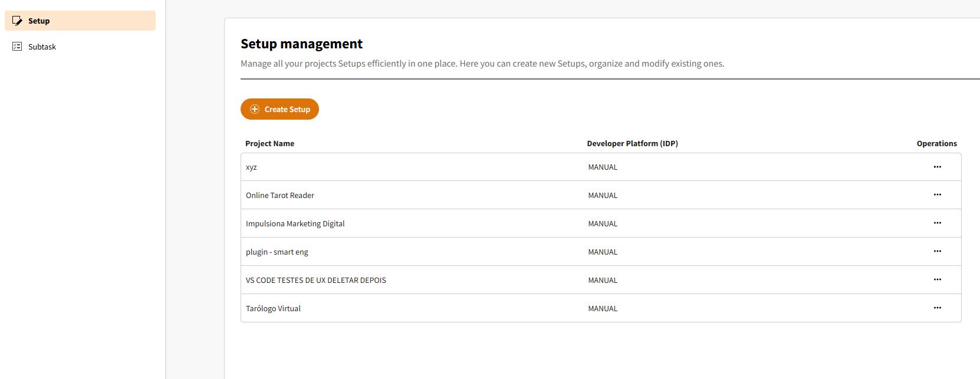Open three-dot menu for Tarólogo Virtual
The height and width of the screenshot is (379, 980).
(937, 308)
